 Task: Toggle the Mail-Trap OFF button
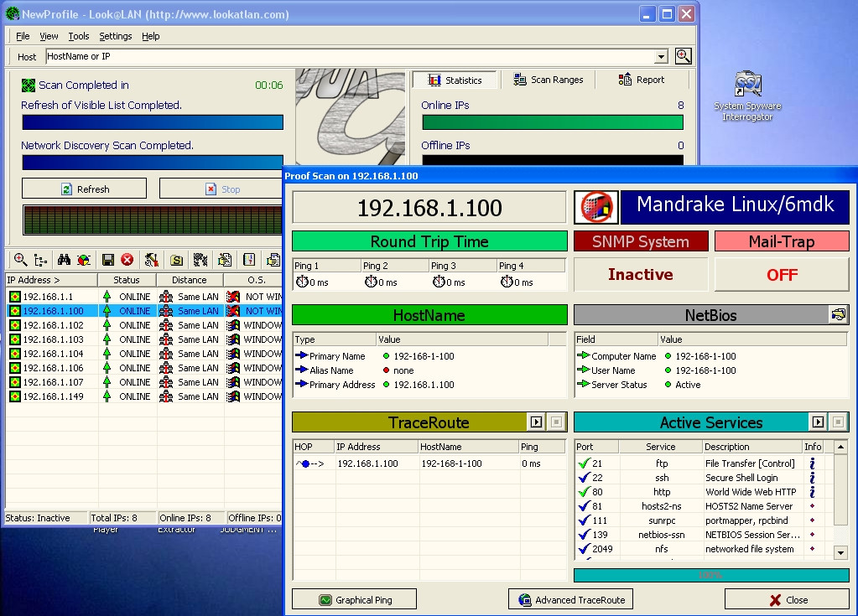(x=782, y=275)
